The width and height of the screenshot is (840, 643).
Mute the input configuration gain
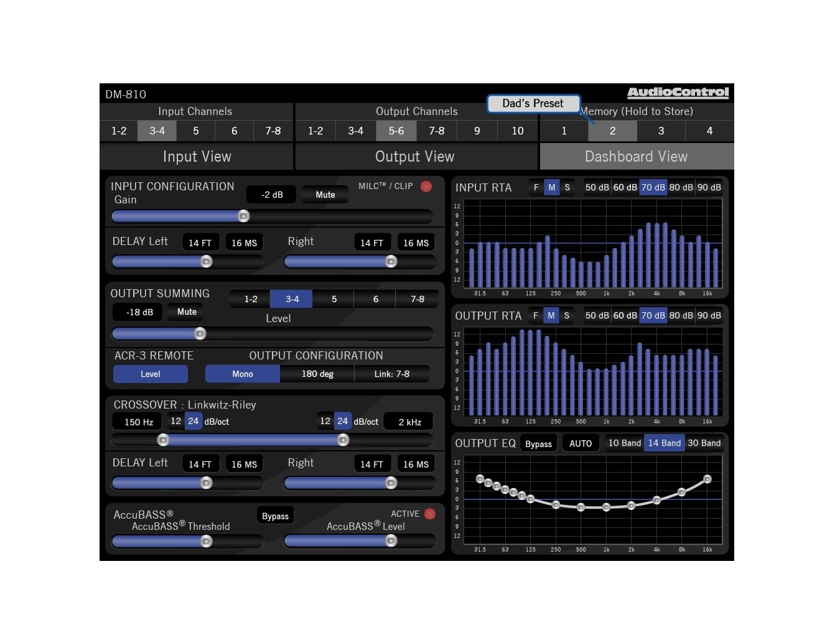click(325, 195)
